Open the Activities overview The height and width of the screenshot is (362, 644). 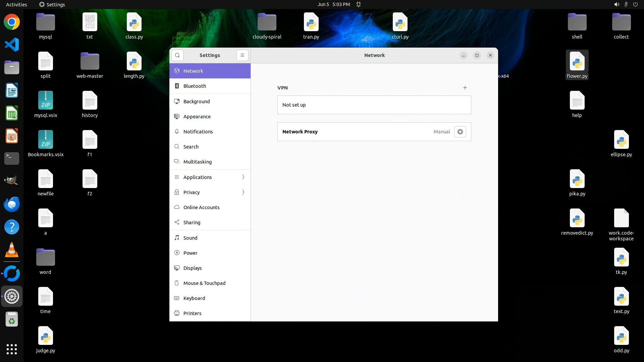[16, 4]
